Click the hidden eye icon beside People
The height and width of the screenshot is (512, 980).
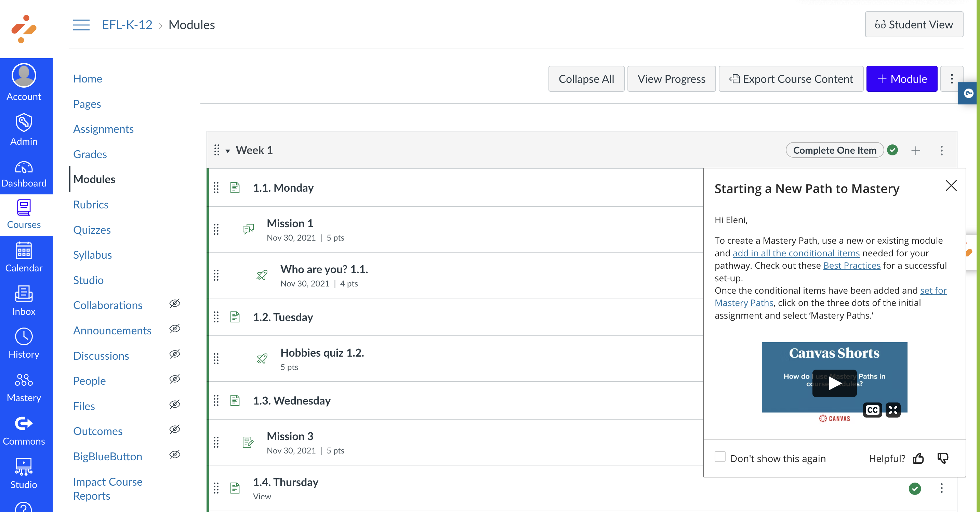click(x=175, y=379)
